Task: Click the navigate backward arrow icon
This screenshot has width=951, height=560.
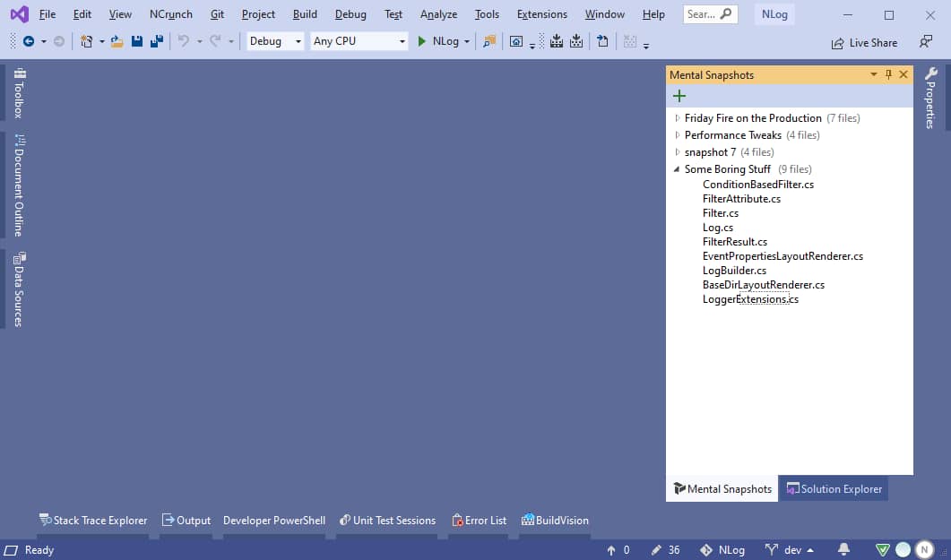Action: 29,41
